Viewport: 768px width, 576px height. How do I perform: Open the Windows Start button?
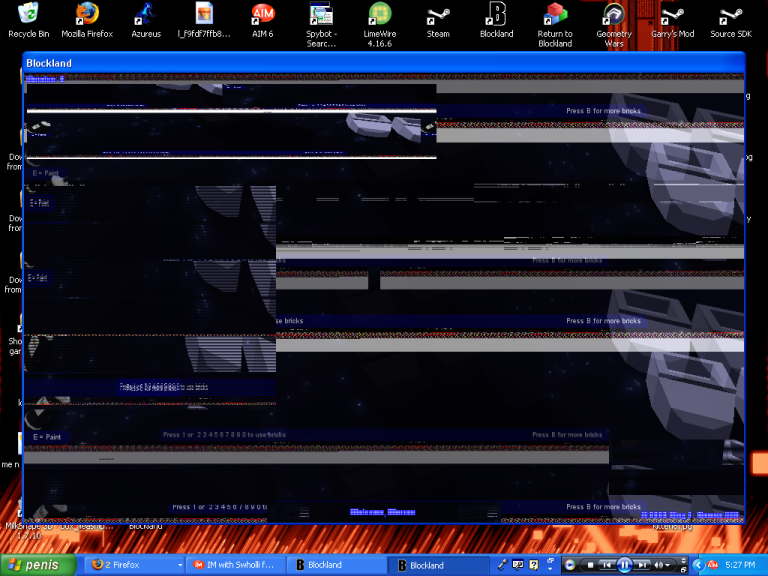pos(38,565)
